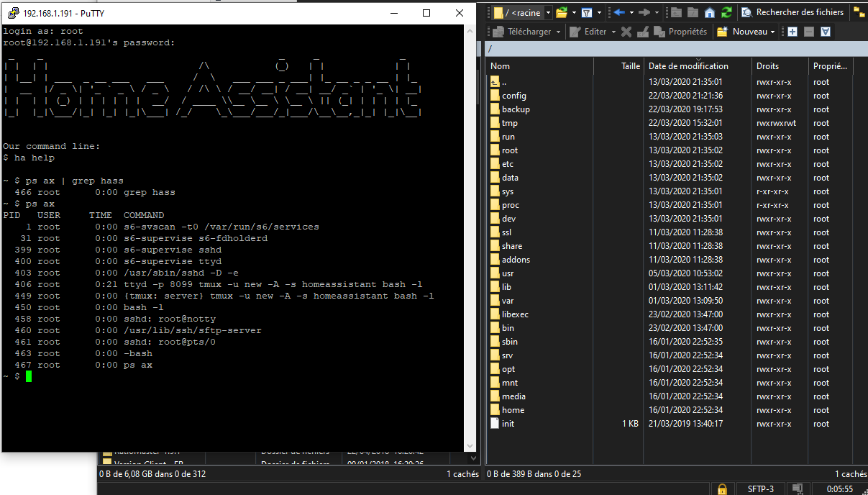Expand the filter dropdown arrow
Screen dimensions: 868x495
[x=598, y=12]
